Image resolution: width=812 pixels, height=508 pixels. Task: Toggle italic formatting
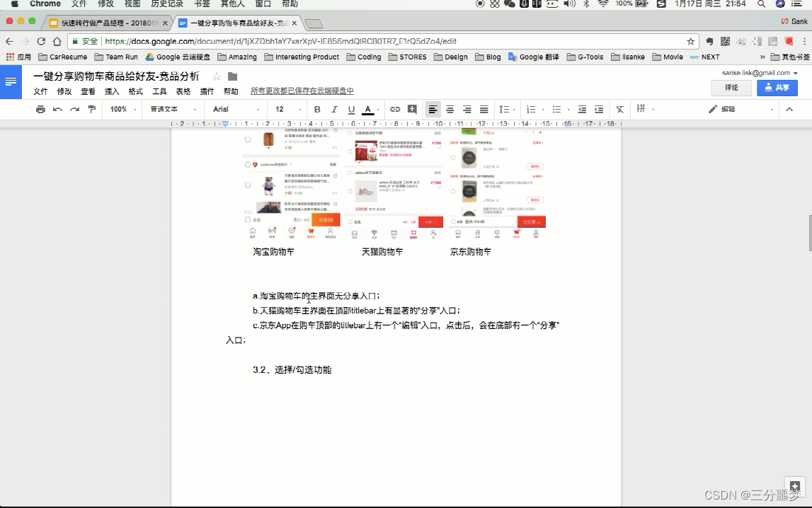pyautogui.click(x=334, y=109)
